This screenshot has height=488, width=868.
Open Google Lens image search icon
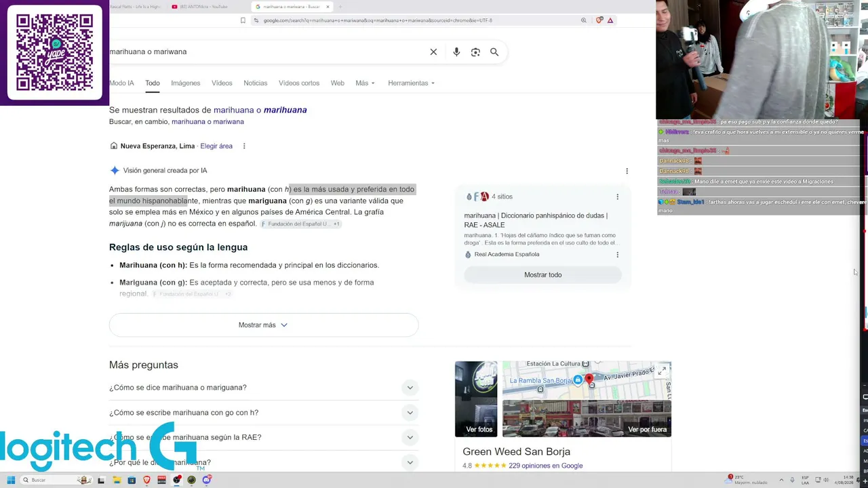[x=475, y=52]
